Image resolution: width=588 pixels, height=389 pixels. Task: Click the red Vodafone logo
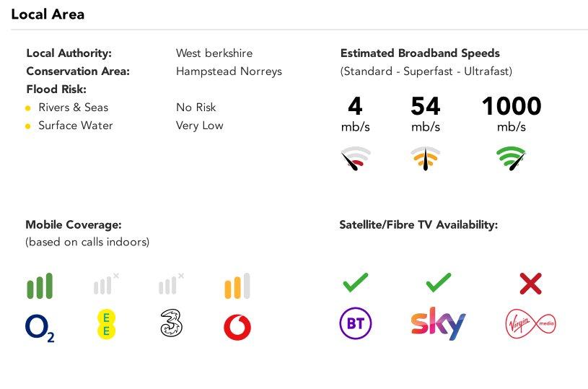click(237, 328)
